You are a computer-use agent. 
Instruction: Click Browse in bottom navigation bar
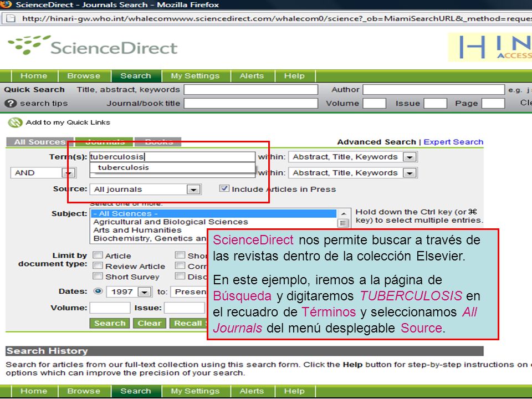coord(84,391)
